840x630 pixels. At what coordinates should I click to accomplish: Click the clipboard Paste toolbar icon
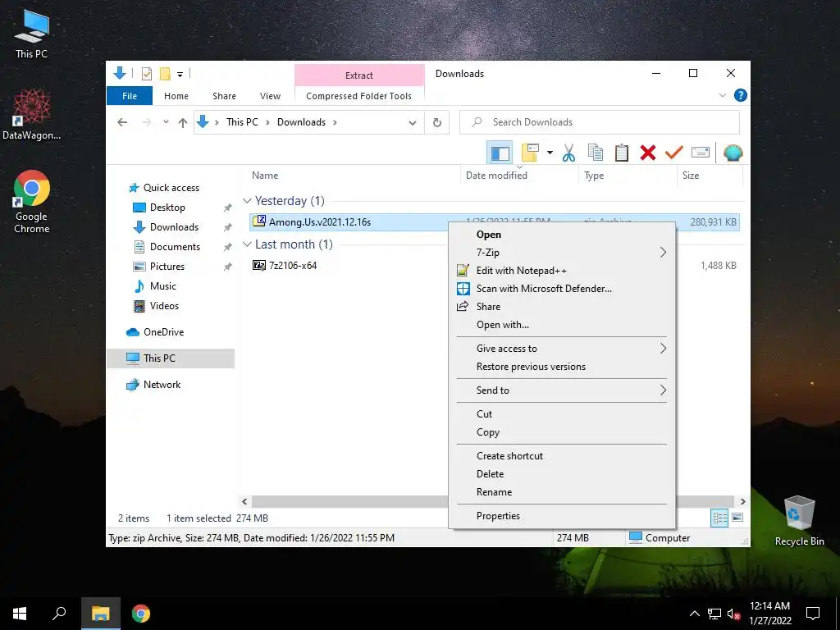(x=622, y=153)
